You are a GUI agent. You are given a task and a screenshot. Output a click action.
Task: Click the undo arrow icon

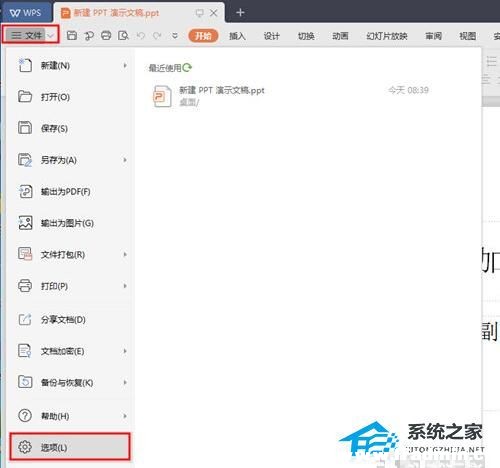pos(141,35)
